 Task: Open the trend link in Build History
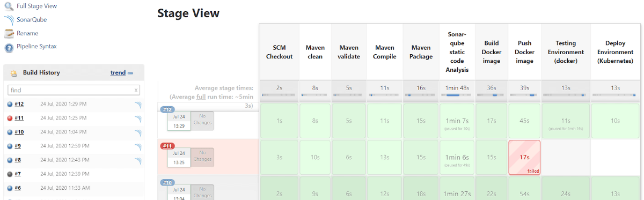click(118, 72)
